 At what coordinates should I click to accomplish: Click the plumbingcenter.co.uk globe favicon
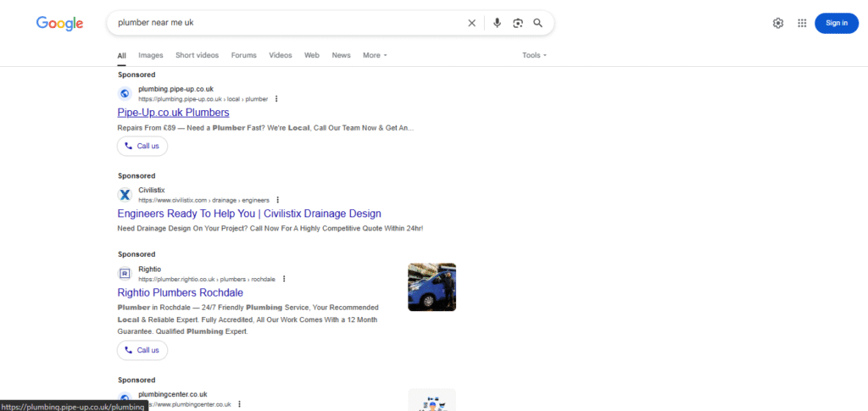(x=125, y=399)
